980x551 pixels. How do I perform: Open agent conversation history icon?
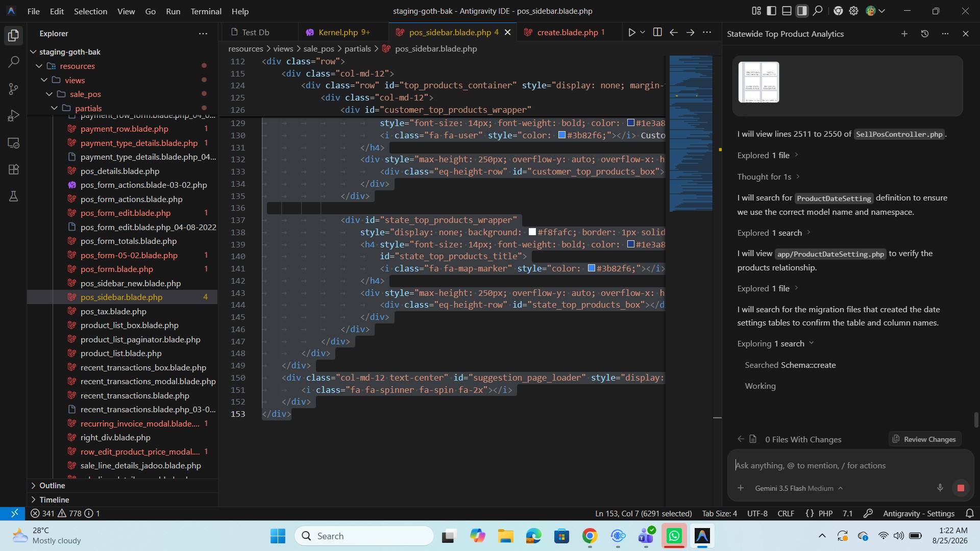924,34
